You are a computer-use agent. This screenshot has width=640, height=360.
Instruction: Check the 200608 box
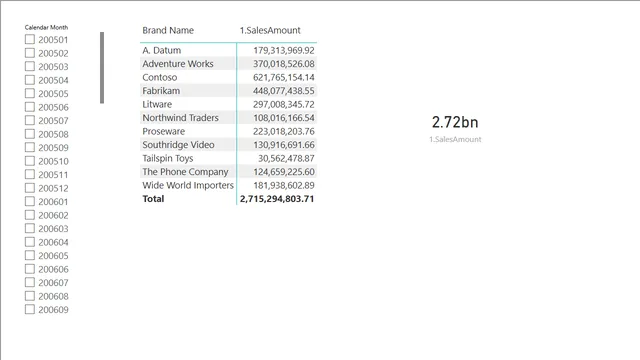(x=30, y=296)
